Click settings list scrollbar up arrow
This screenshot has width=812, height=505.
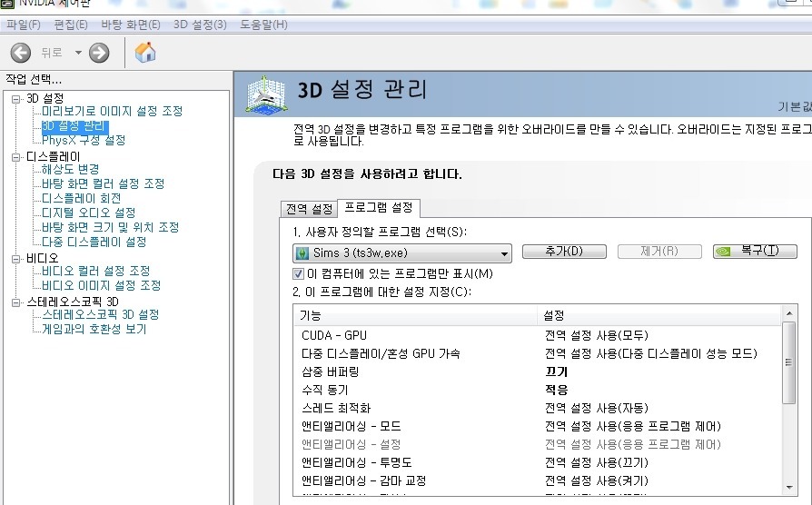point(788,312)
